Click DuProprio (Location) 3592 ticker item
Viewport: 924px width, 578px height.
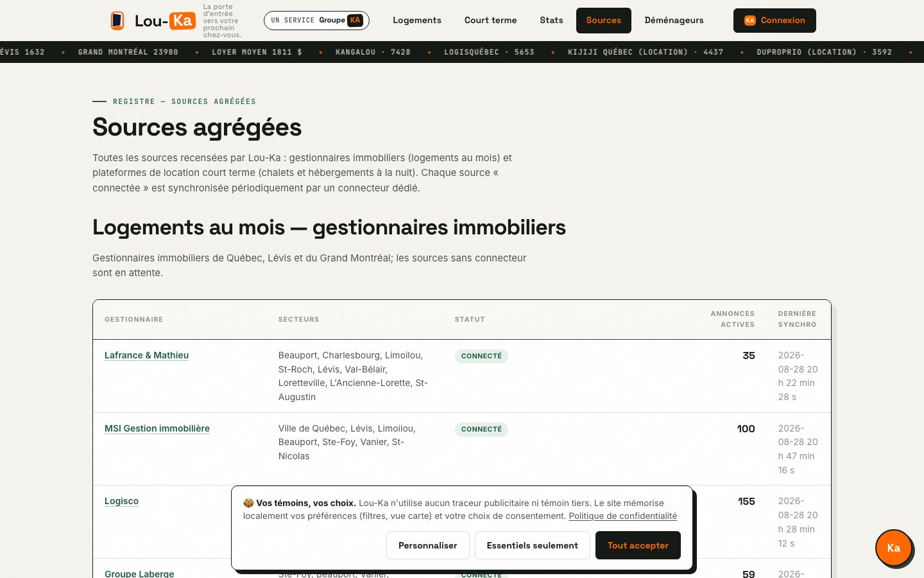pyautogui.click(x=824, y=52)
